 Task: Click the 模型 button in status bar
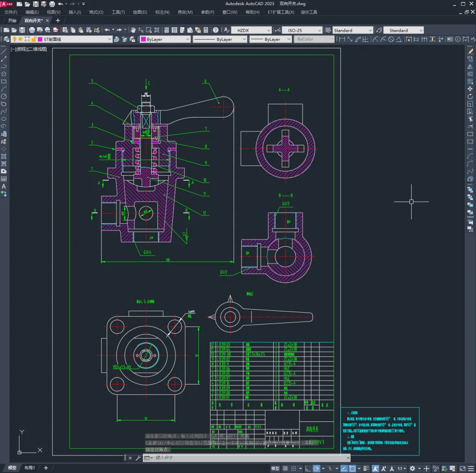coord(275,468)
